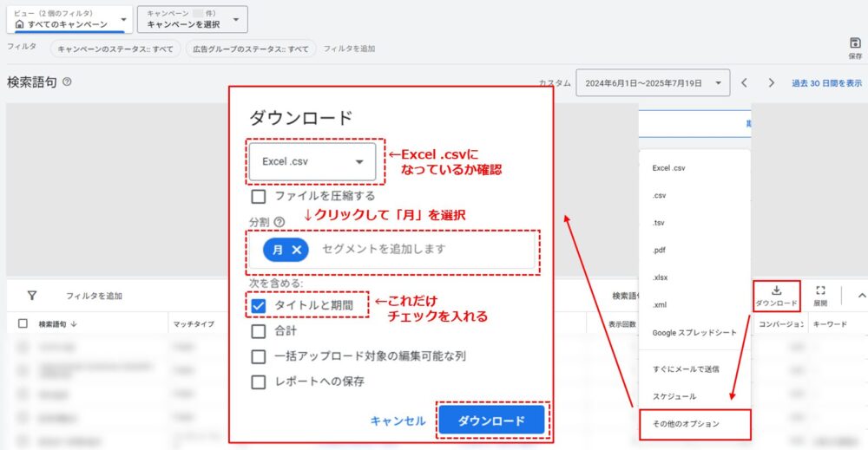The image size is (868, 450).
Task: Go to next date range with right arrow
Action: click(771, 83)
